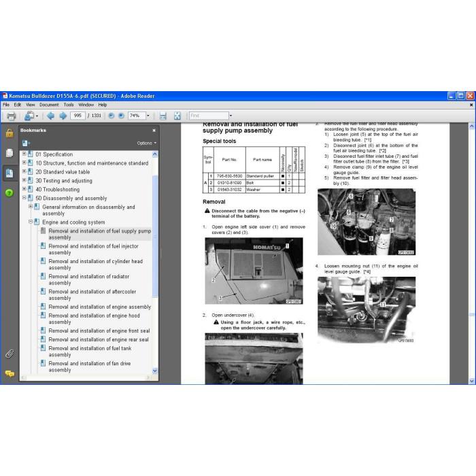The width and height of the screenshot is (476, 476).
Task: Collapse the '50 Disassembly and assembly' bookmark
Action: coord(24,198)
